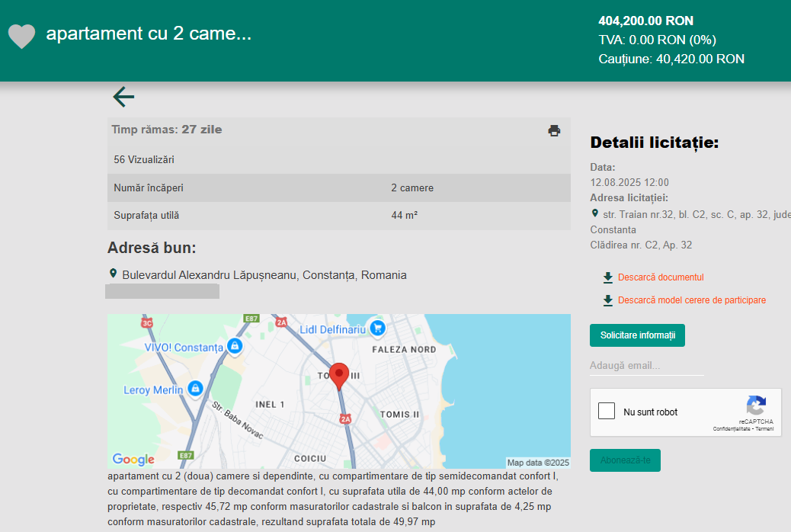Click Număr încăperi row label
This screenshot has height=532, width=791.
(149, 187)
